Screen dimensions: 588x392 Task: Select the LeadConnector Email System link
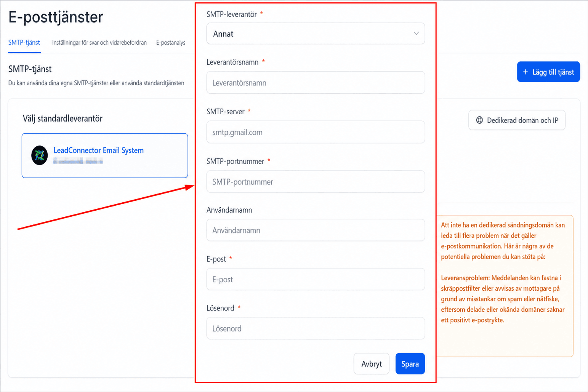click(99, 150)
